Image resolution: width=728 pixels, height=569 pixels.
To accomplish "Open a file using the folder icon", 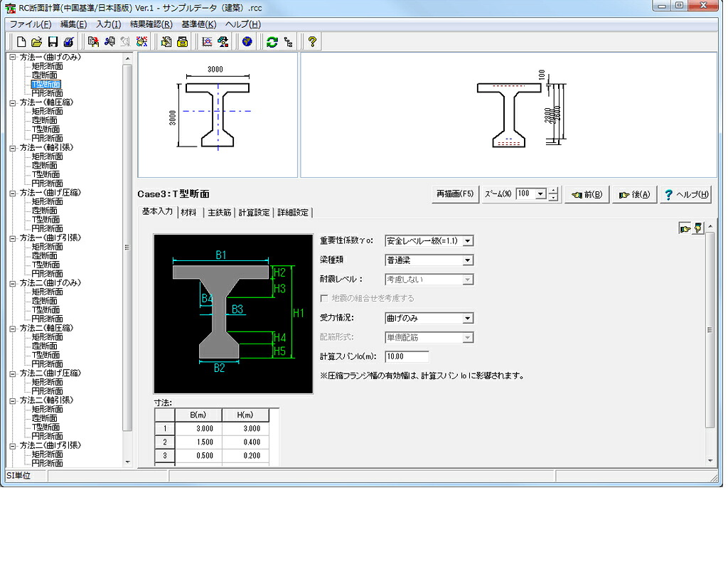I will pyautogui.click(x=37, y=42).
